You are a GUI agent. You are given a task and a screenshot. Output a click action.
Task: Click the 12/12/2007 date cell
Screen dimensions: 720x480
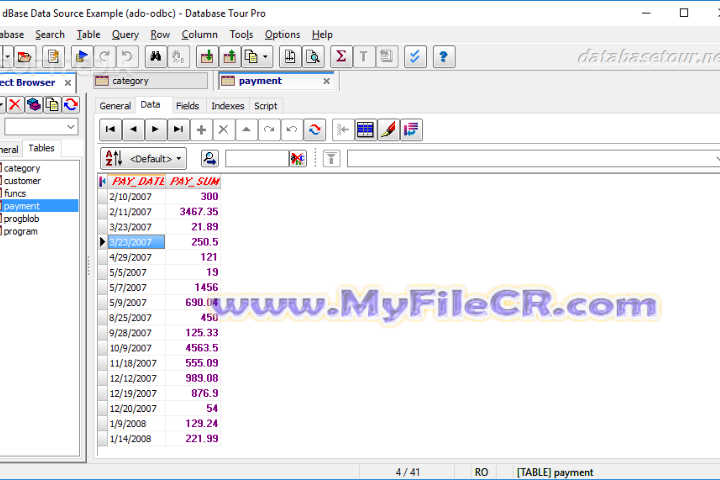coord(137,378)
